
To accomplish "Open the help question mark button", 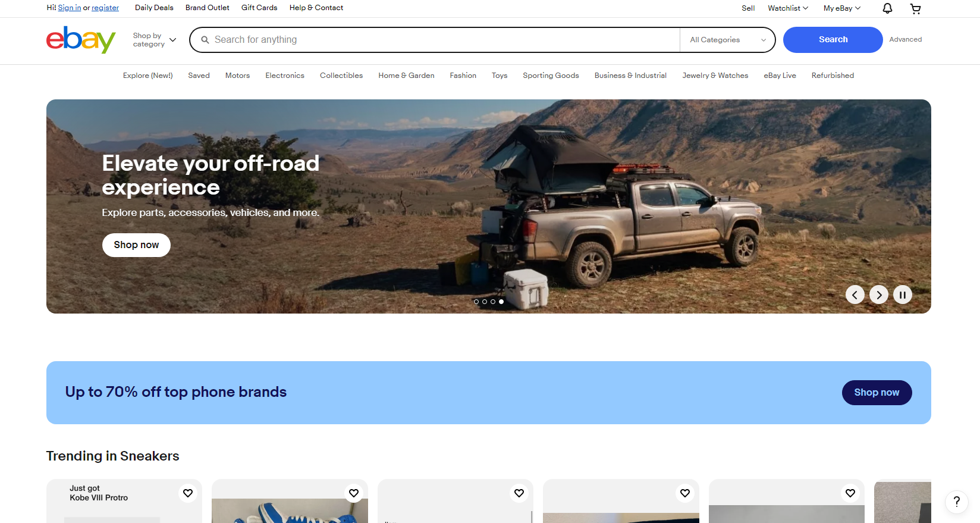I will (956, 502).
